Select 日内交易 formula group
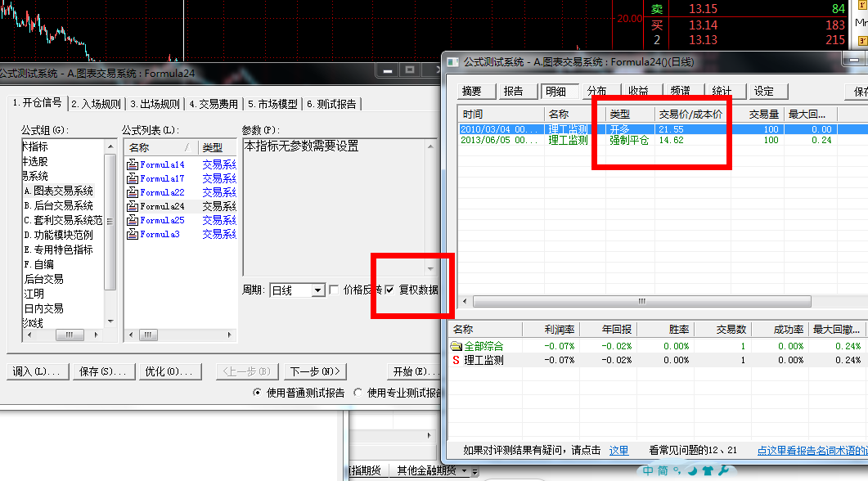This screenshot has height=481, width=868. 43,308
